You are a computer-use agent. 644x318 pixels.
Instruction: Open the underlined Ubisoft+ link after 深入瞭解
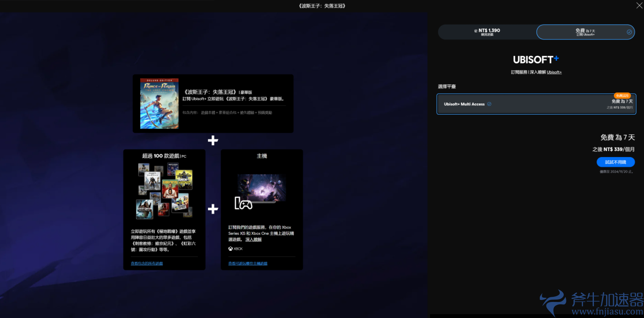[x=554, y=72]
